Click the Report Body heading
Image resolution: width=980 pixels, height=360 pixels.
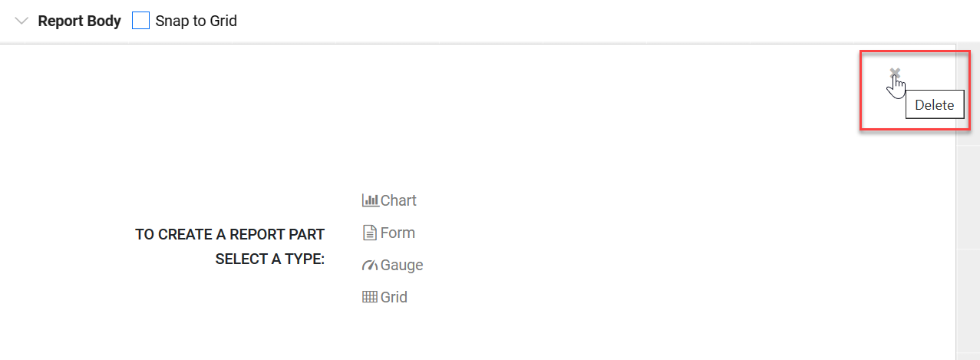[x=79, y=21]
